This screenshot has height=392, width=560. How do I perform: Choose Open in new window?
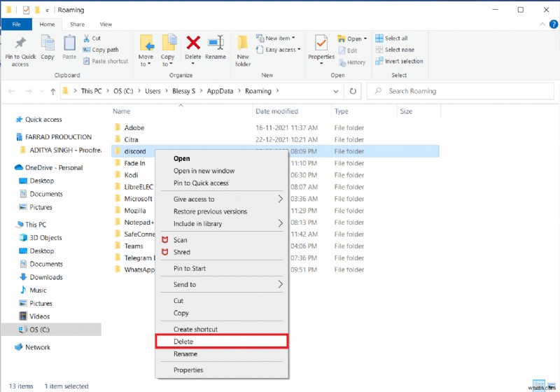[221, 171]
